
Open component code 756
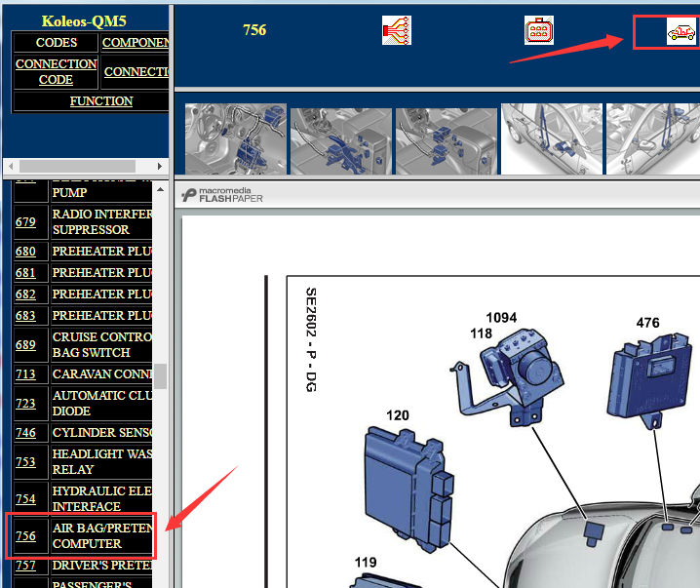point(25,535)
